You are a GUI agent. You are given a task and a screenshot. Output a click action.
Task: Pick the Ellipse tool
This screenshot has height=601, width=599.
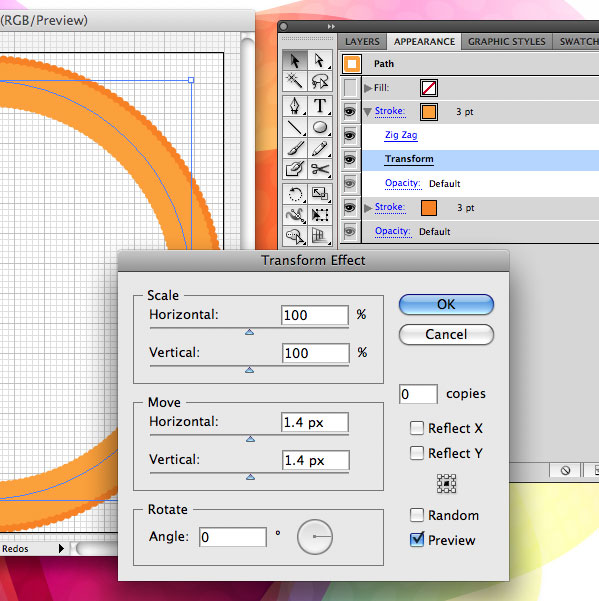320,127
